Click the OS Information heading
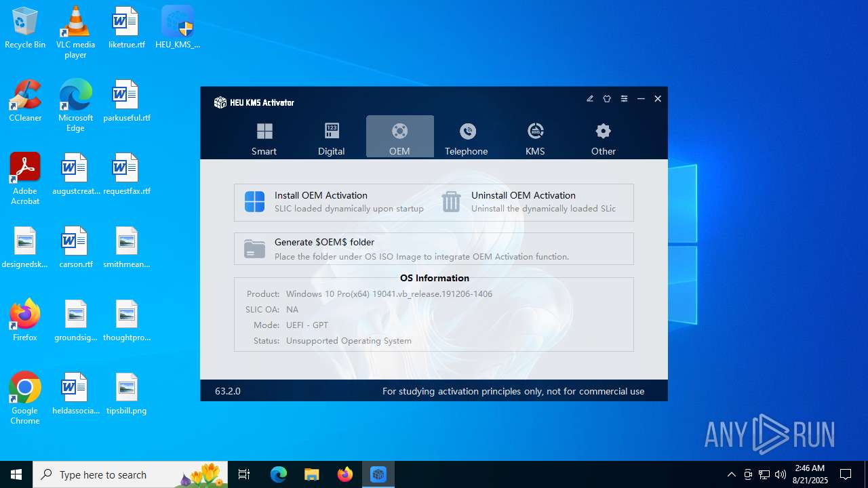 [435, 278]
